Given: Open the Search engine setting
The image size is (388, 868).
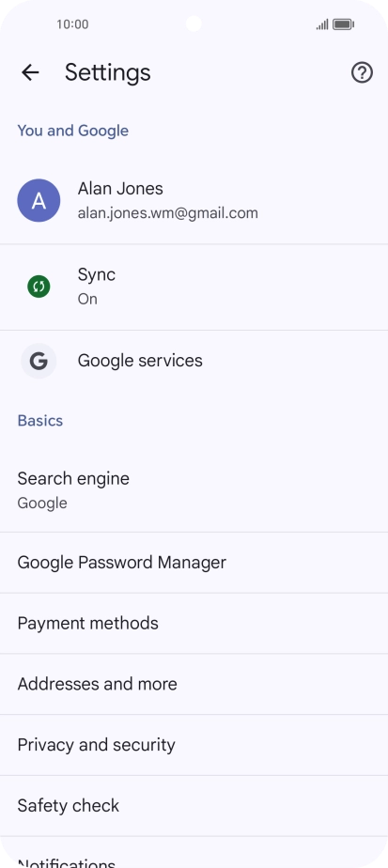Looking at the screenshot, I should [x=194, y=490].
